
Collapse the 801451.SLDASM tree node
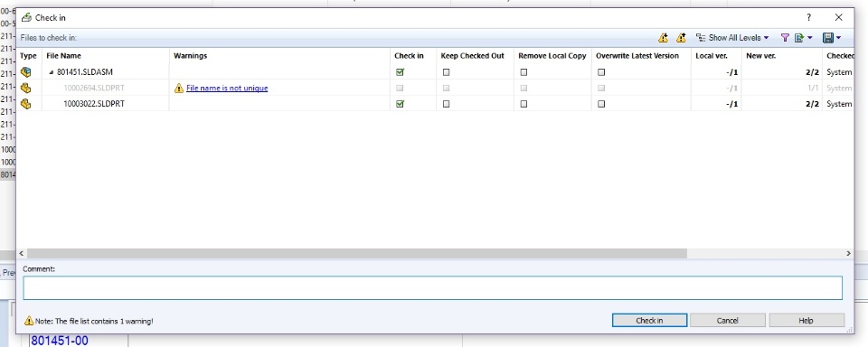(x=52, y=72)
